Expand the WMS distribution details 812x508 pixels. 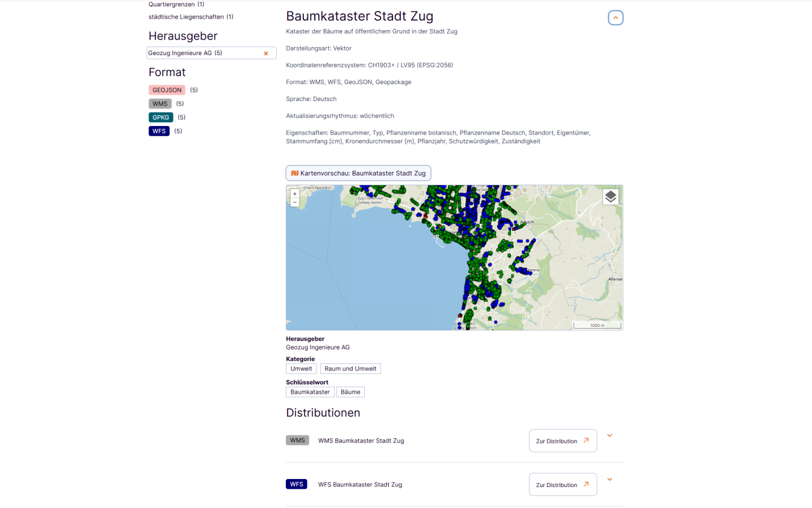click(x=610, y=435)
